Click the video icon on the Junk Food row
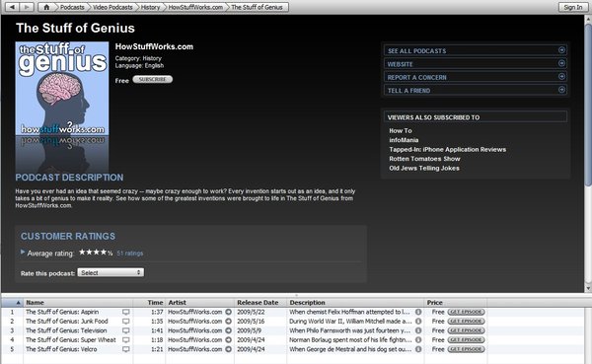 [125, 322]
